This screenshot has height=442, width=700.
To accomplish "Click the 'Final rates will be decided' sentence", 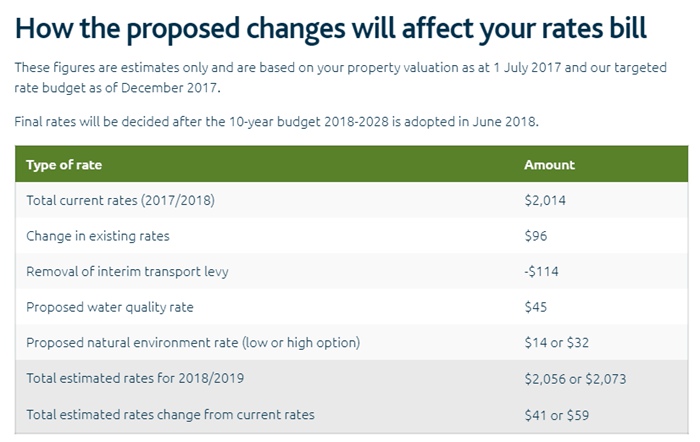I will point(277,122).
